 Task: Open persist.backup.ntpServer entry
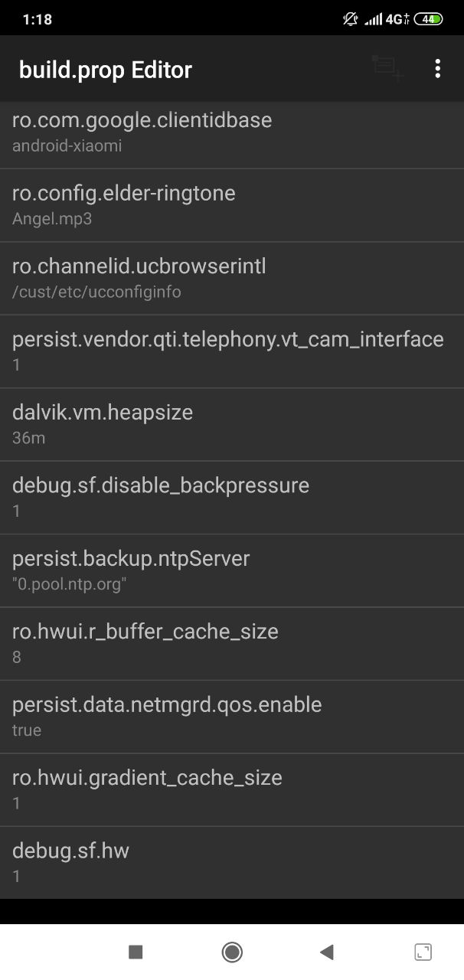232,570
